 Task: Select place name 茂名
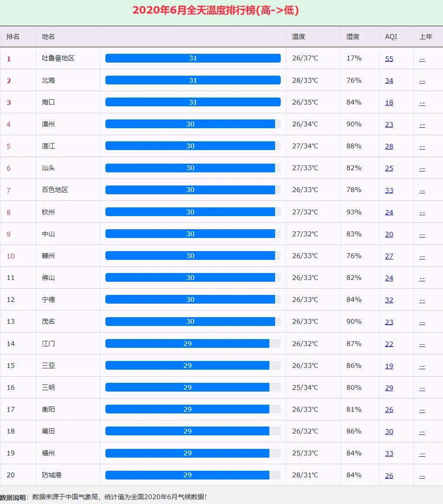pyautogui.click(x=48, y=321)
